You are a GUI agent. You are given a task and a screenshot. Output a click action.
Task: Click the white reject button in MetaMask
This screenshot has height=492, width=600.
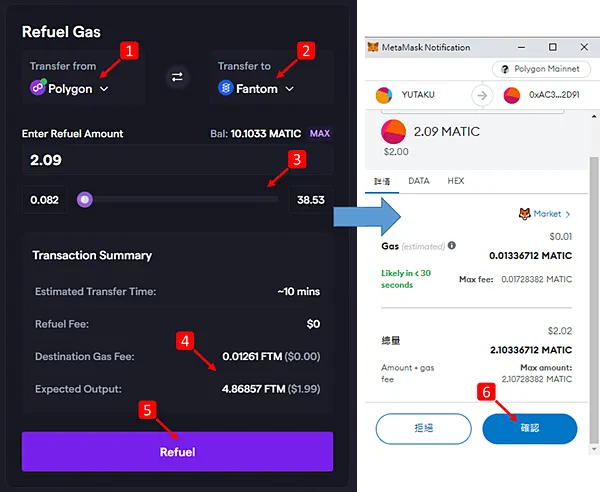coord(424,428)
